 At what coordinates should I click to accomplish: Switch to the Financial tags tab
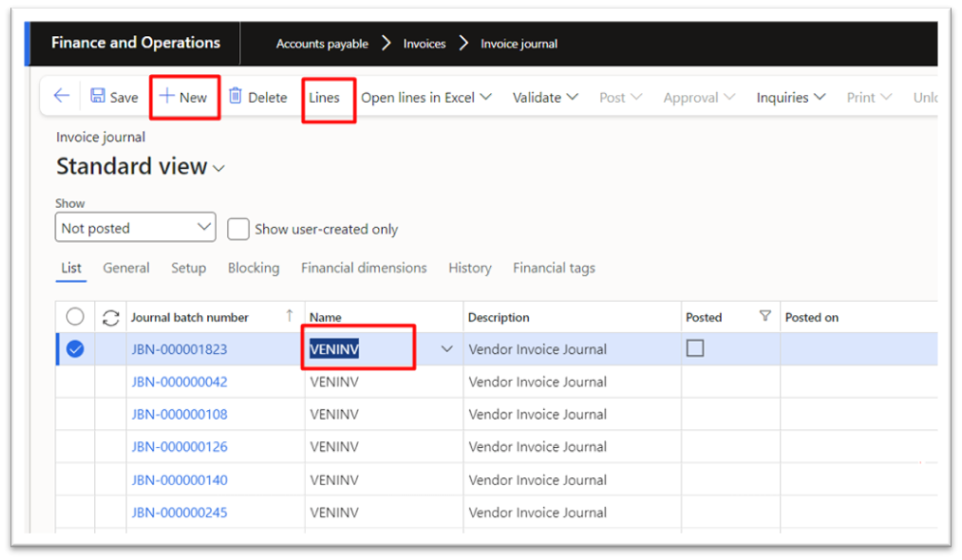pyautogui.click(x=554, y=268)
